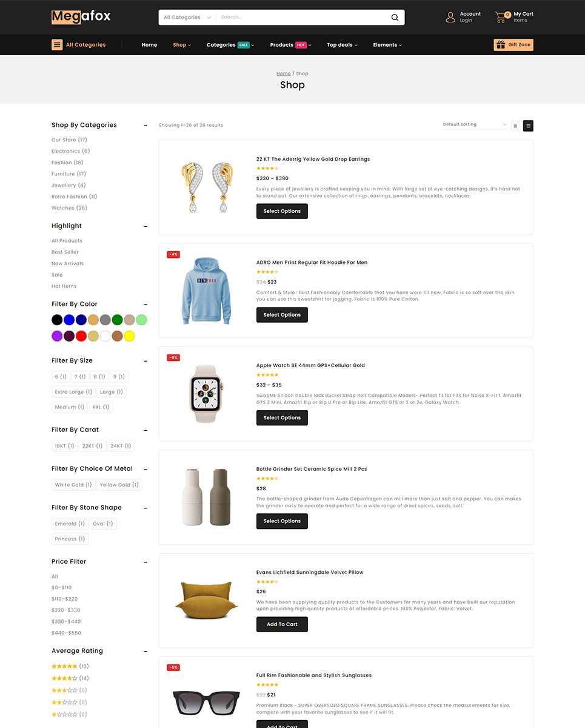Viewport: 585px width, 728px height.
Task: Toggle the White Gold metal filter
Action: tap(73, 485)
